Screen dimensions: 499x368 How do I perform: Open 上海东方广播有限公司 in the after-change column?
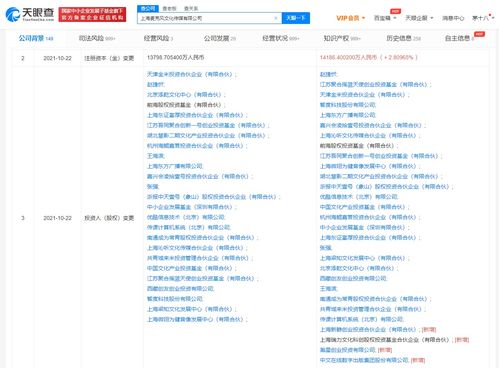348,115
